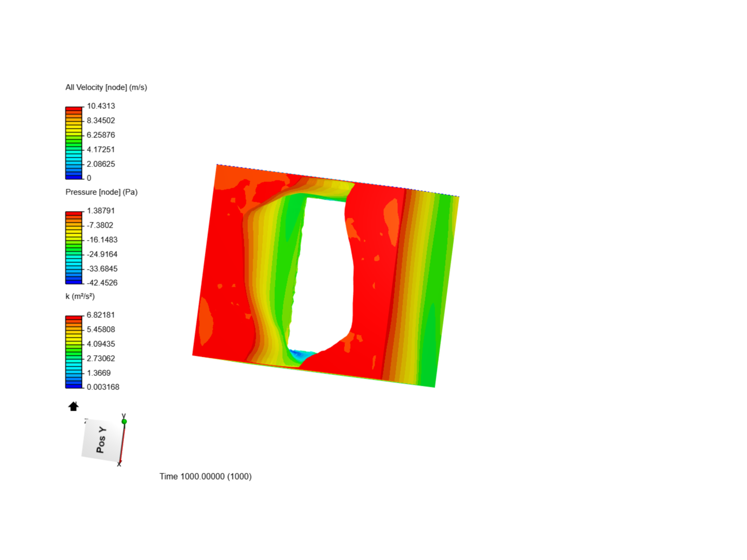Click the Pressure [node] (Pa) legend title

pyautogui.click(x=102, y=192)
